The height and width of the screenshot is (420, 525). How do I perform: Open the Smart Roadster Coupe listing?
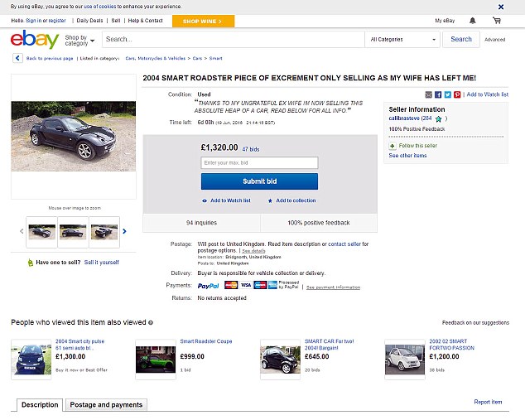pyautogui.click(x=206, y=341)
